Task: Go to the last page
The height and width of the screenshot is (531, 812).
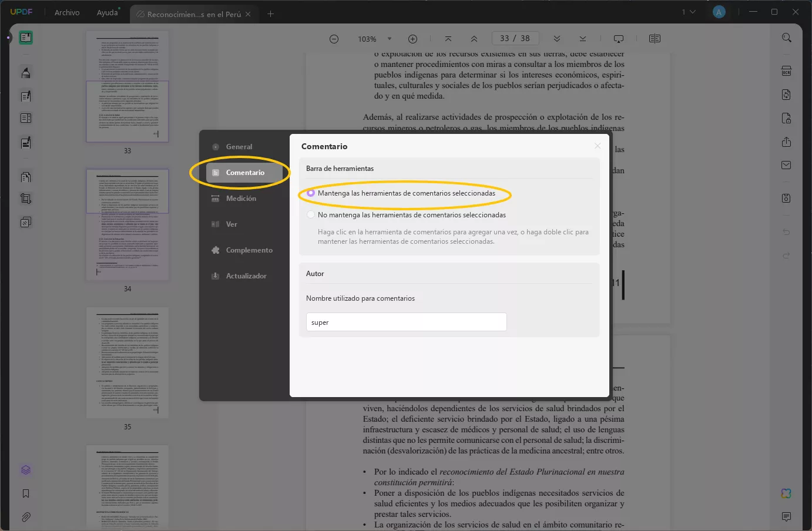Action: click(x=582, y=39)
